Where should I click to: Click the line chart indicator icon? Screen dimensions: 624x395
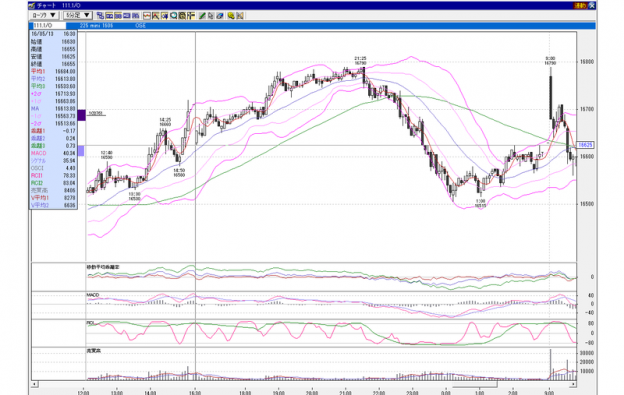(x=147, y=16)
